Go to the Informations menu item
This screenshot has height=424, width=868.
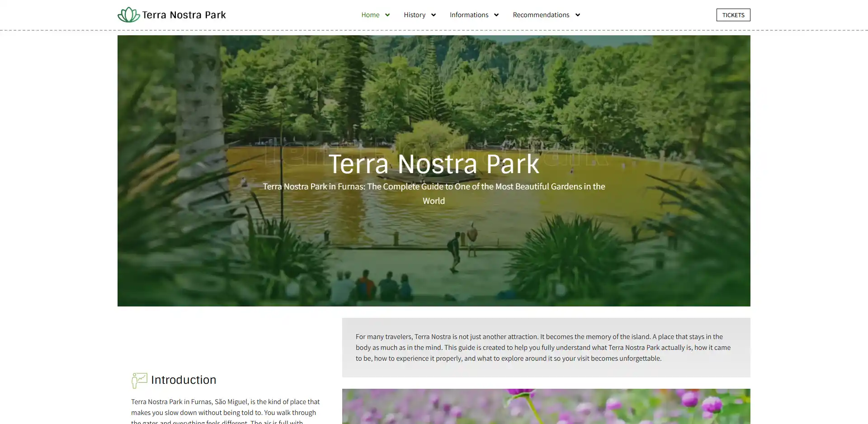(x=469, y=15)
